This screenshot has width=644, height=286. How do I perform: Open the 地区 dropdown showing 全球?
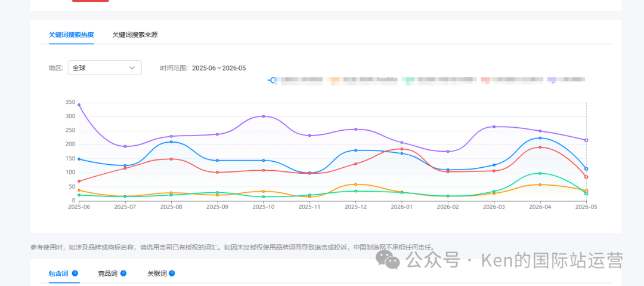[105, 68]
